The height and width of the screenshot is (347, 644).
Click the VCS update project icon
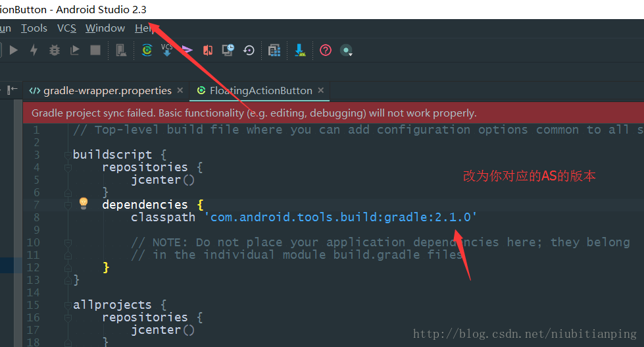(x=166, y=50)
